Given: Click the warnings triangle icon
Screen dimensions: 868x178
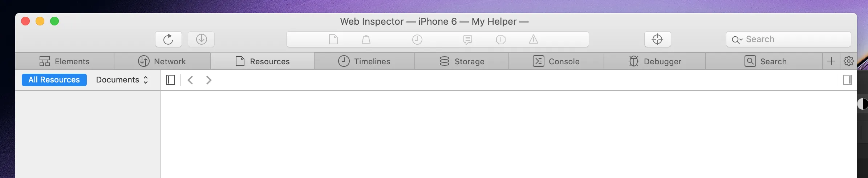Looking at the screenshot, I should 533,39.
